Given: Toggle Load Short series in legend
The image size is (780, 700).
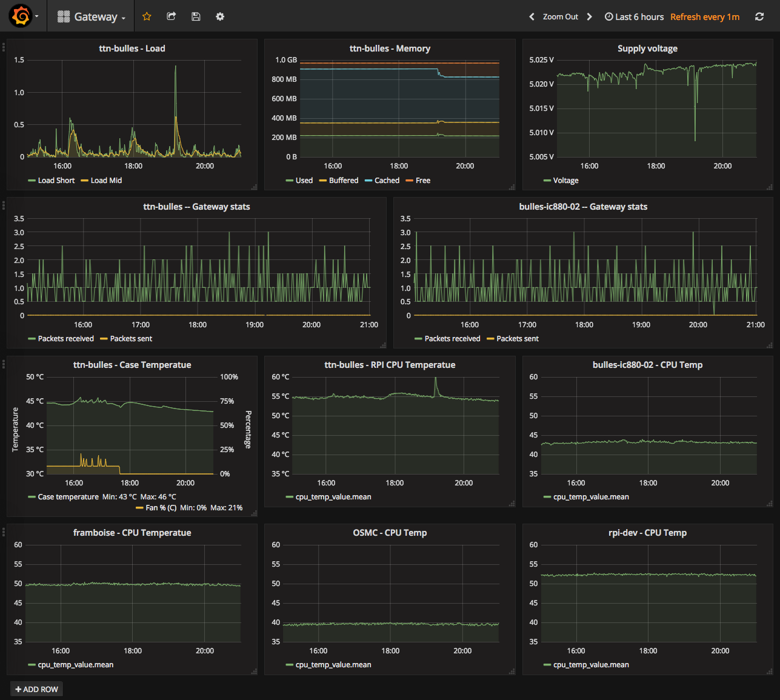Looking at the screenshot, I should point(56,181).
